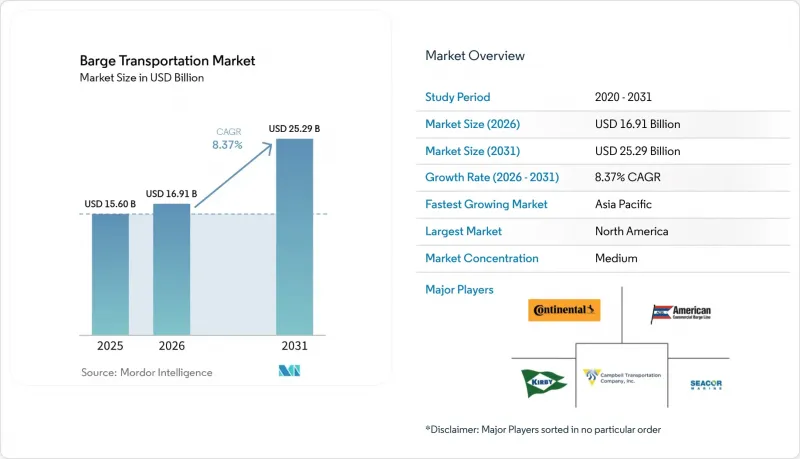Click the Study Period label
The width and height of the screenshot is (800, 459).
tap(458, 97)
